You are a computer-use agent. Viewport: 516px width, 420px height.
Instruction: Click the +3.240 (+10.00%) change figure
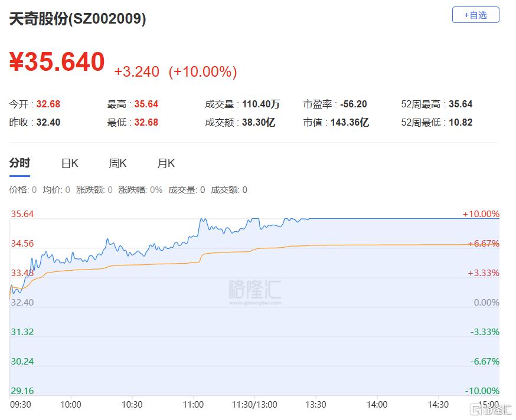click(175, 72)
